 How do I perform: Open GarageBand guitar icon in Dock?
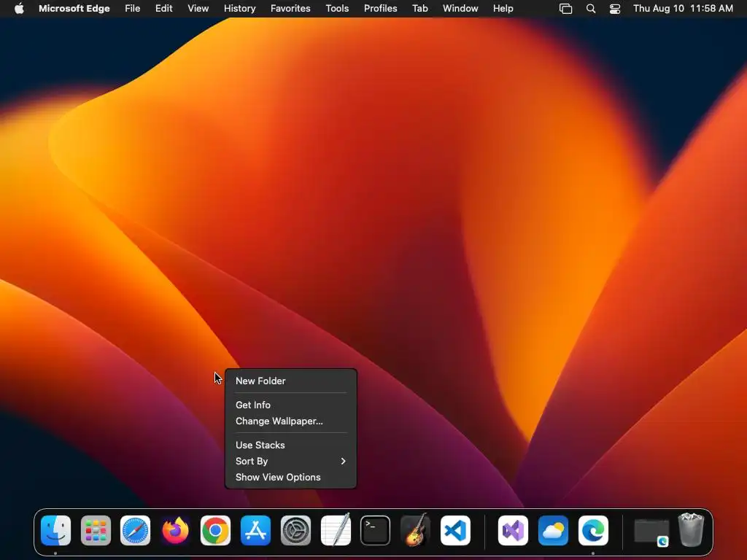coord(415,529)
